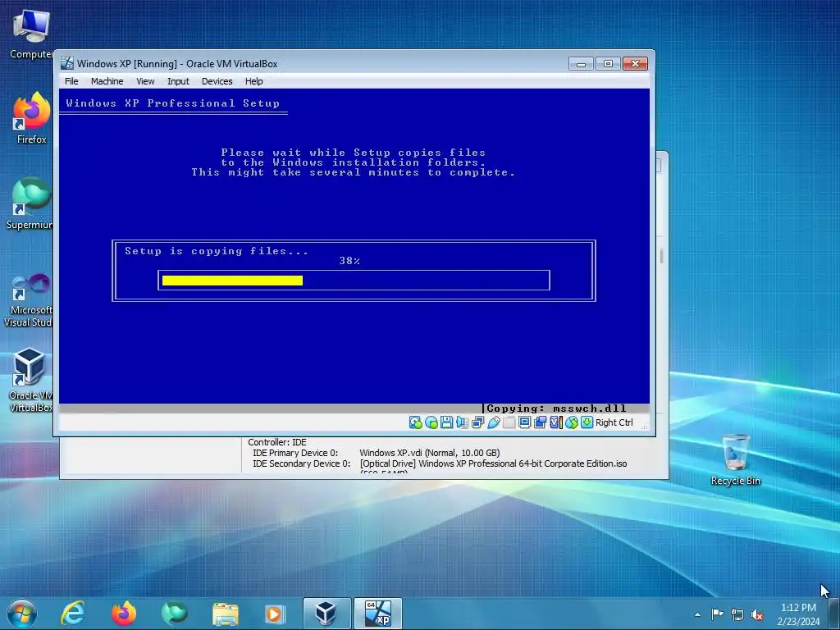Select the Microsoft Visual Studio desktop shortcut

(29, 300)
